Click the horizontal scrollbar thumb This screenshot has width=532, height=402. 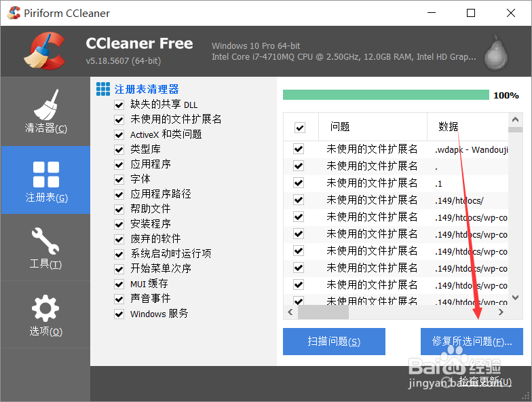(323, 312)
